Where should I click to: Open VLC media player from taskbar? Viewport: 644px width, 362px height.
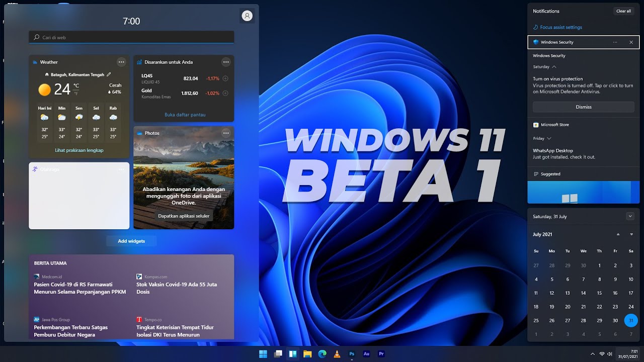337,354
